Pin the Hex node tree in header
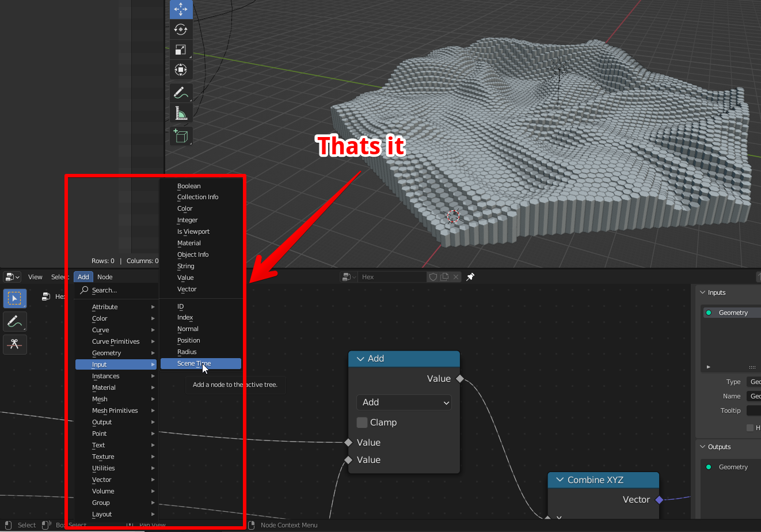The image size is (761, 532). tap(470, 277)
